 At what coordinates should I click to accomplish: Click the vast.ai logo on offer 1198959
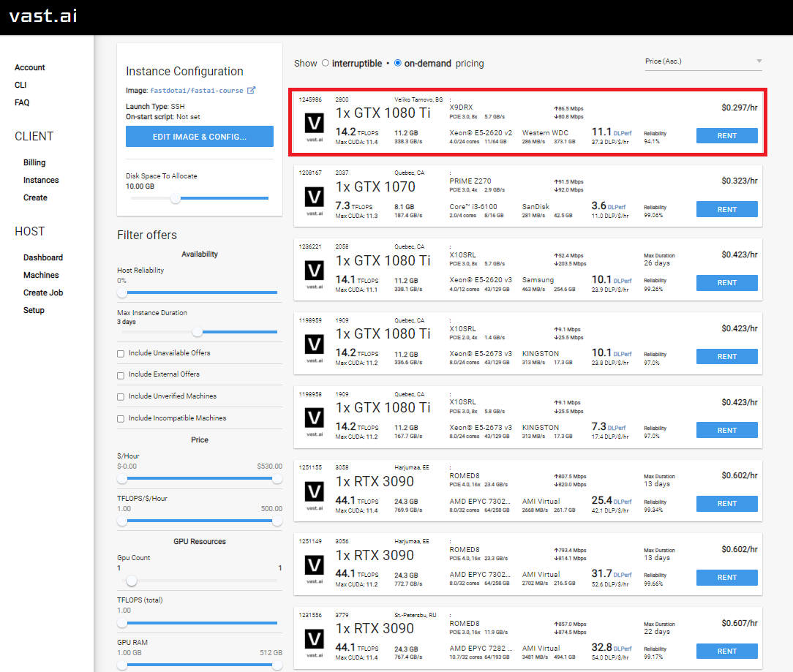point(314,348)
